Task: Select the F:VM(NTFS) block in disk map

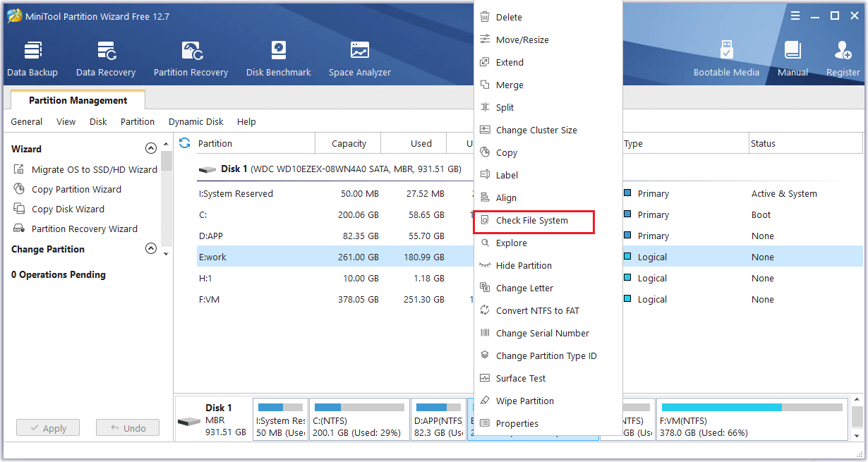Action: click(752, 420)
